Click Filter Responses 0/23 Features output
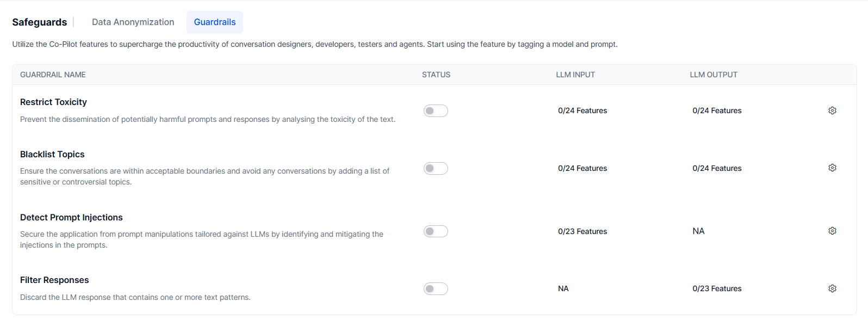 [717, 288]
